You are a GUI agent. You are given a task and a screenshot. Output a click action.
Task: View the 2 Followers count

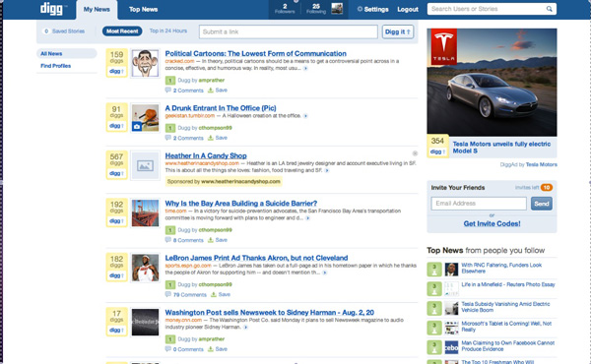(285, 9)
